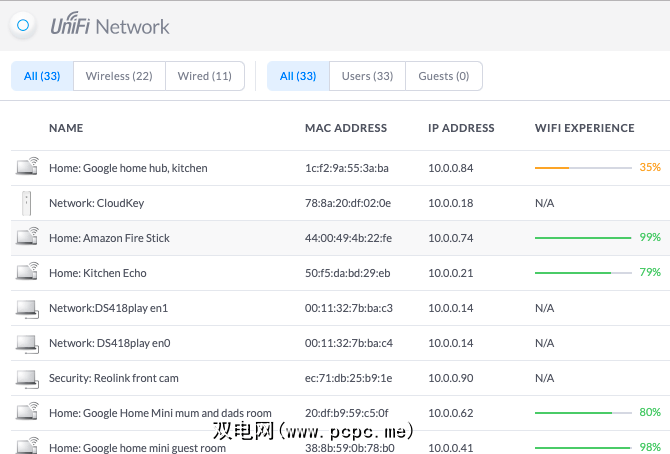Open Home: Google home mini guest room
670x454 pixels.
pos(137,448)
